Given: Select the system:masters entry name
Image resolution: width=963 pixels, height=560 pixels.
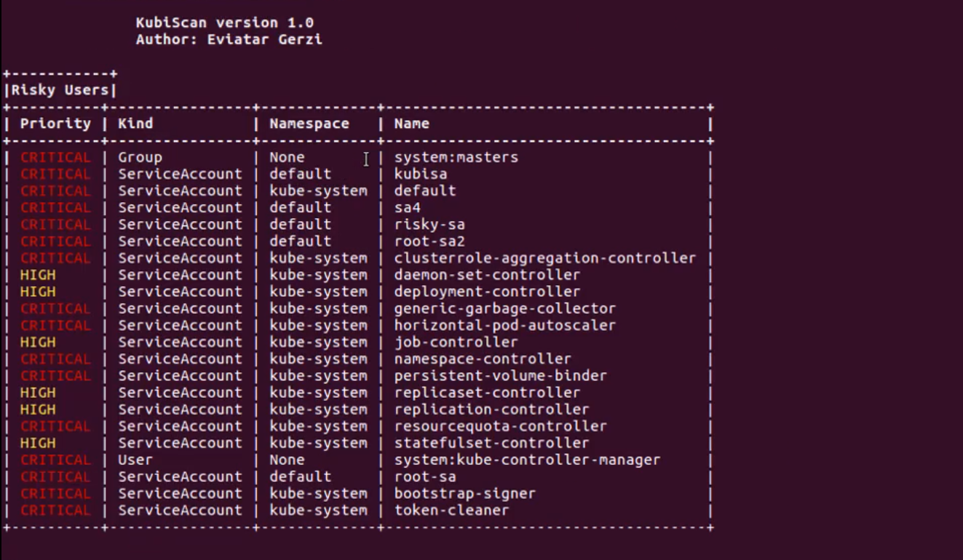Looking at the screenshot, I should click(456, 157).
